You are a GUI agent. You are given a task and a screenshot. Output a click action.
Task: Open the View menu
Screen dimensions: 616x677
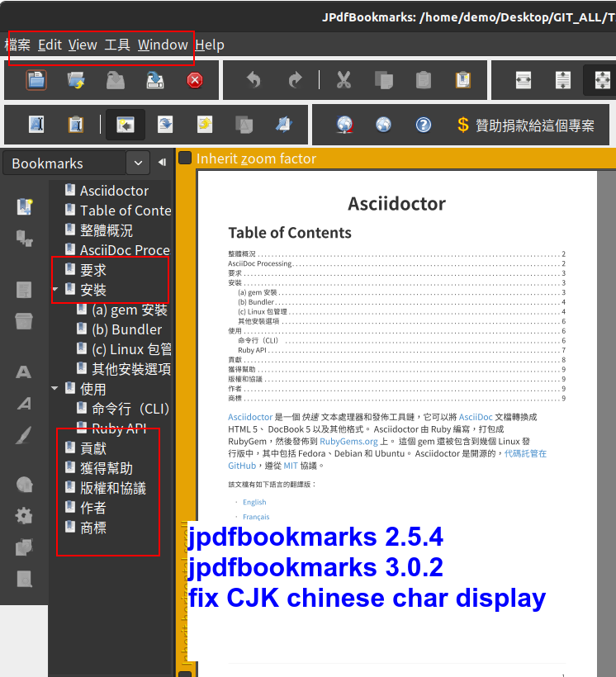point(83,45)
